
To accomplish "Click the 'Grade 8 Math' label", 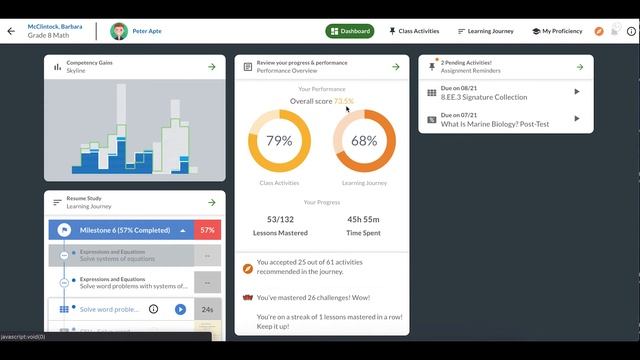I will click(x=48, y=36).
